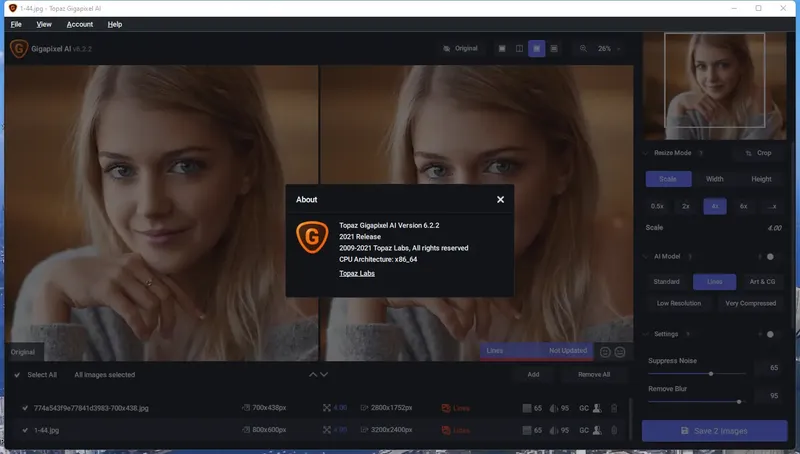Click the happy face feedback icon
This screenshot has width=800, height=454.
[x=605, y=352]
